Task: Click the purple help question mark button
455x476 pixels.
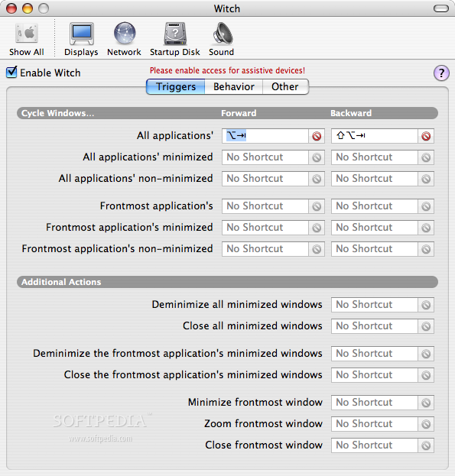Action: (441, 73)
